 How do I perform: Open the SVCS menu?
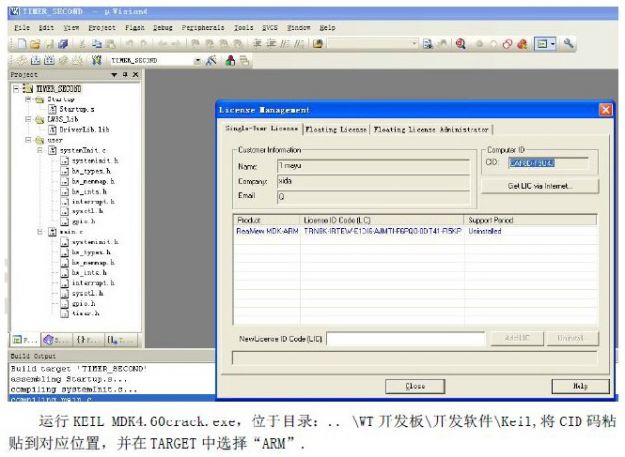(x=270, y=27)
